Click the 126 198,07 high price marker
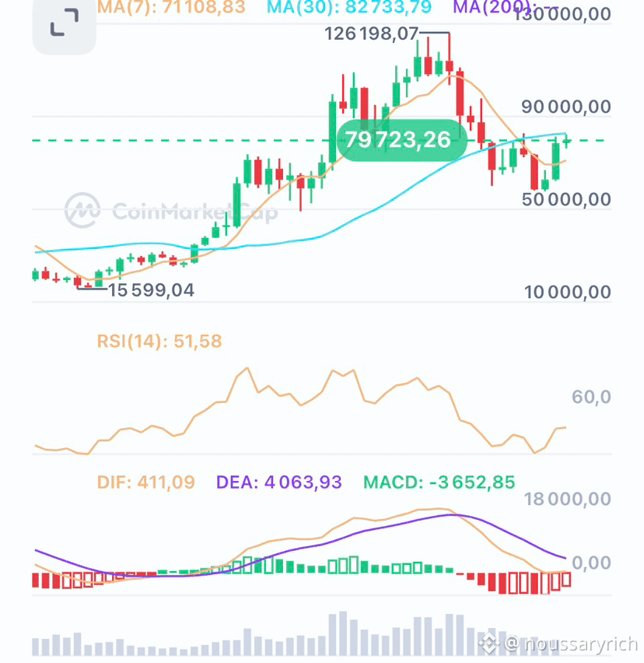 (371, 33)
